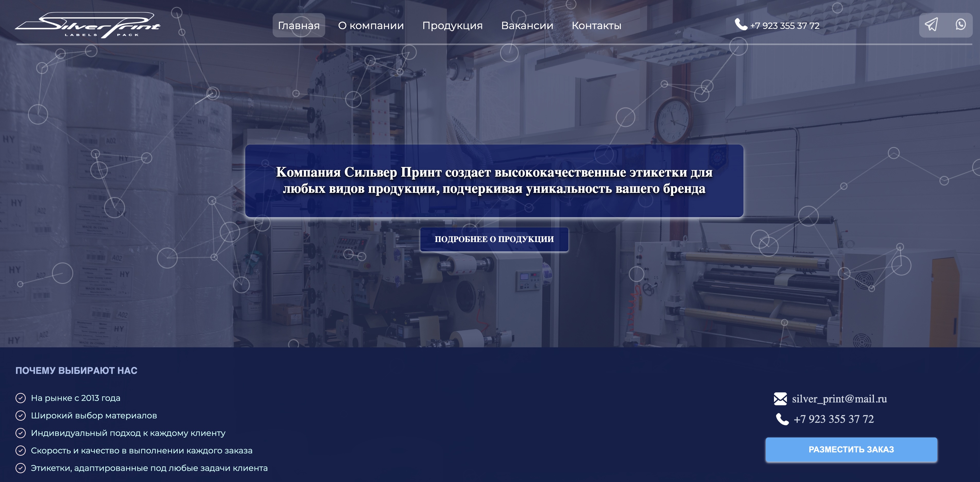Click the checkmark beside 'Широкий выбор материалов'

pyautogui.click(x=21, y=415)
